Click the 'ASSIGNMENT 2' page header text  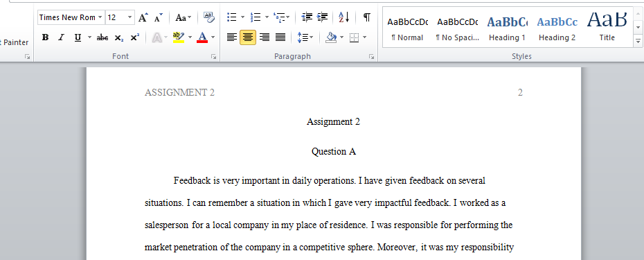point(179,93)
